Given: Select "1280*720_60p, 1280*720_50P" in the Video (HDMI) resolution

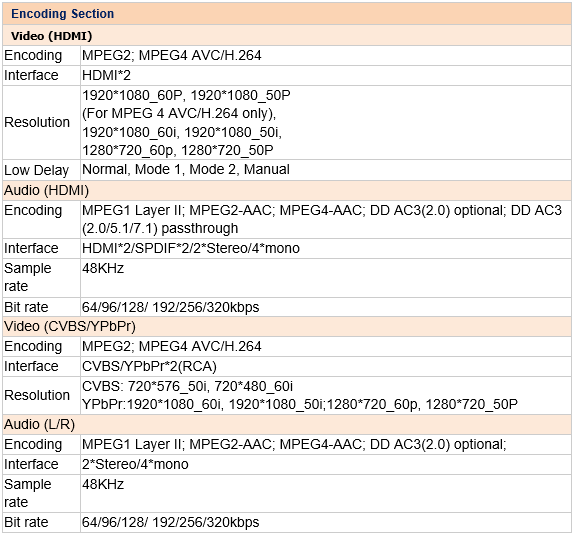Looking at the screenshot, I should [178, 151].
